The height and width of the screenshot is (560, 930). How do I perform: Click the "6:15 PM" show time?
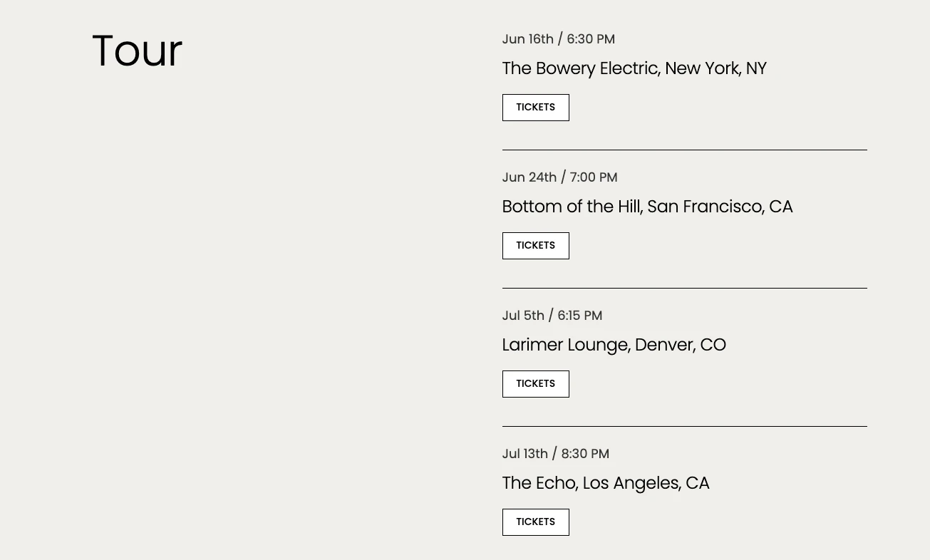(579, 316)
